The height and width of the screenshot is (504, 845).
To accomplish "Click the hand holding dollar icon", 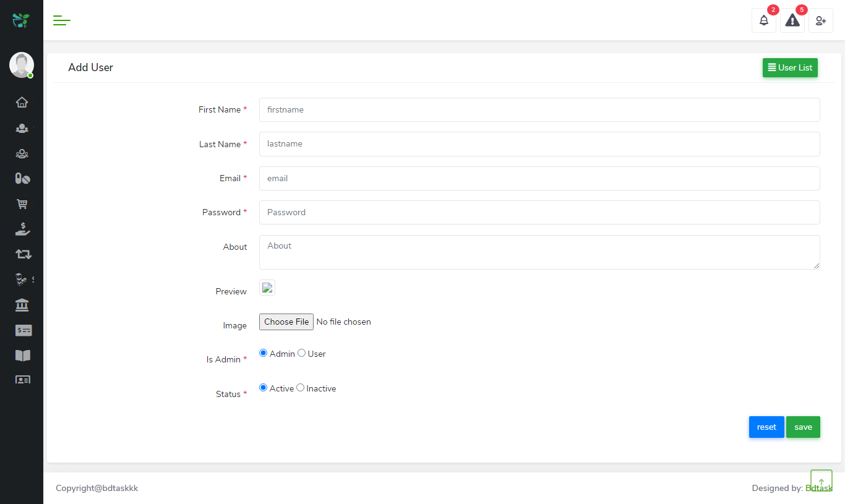I will point(22,229).
